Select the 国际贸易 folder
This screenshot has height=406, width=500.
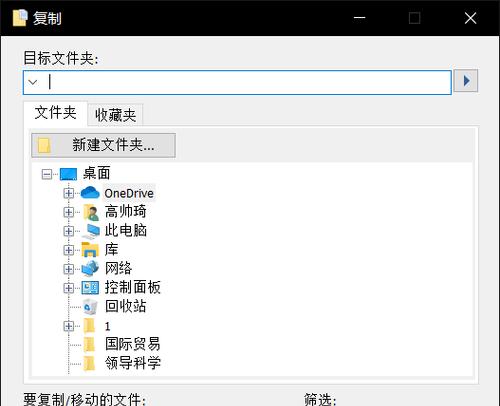click(133, 344)
